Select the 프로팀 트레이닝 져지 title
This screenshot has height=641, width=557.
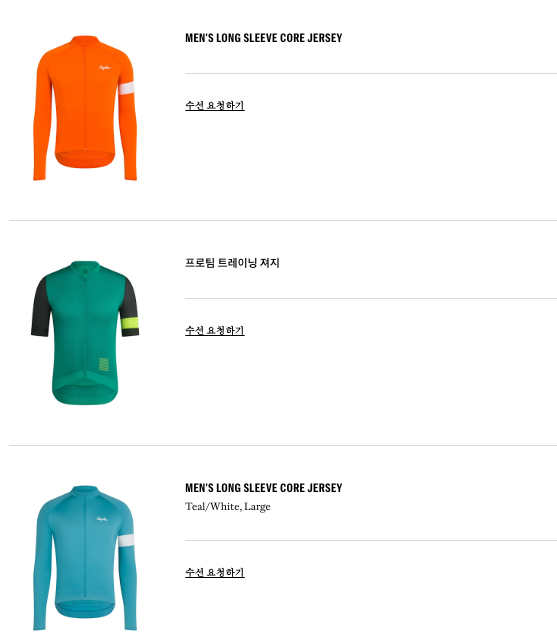pyautogui.click(x=232, y=262)
